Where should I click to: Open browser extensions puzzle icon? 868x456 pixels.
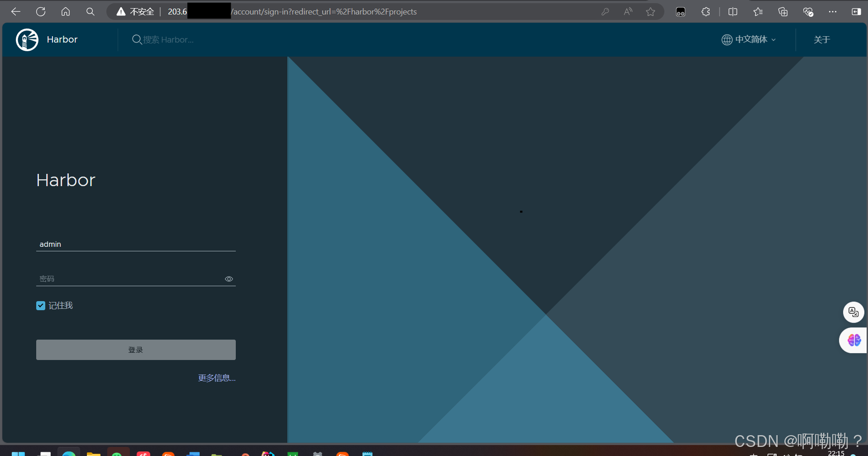tap(706, 12)
